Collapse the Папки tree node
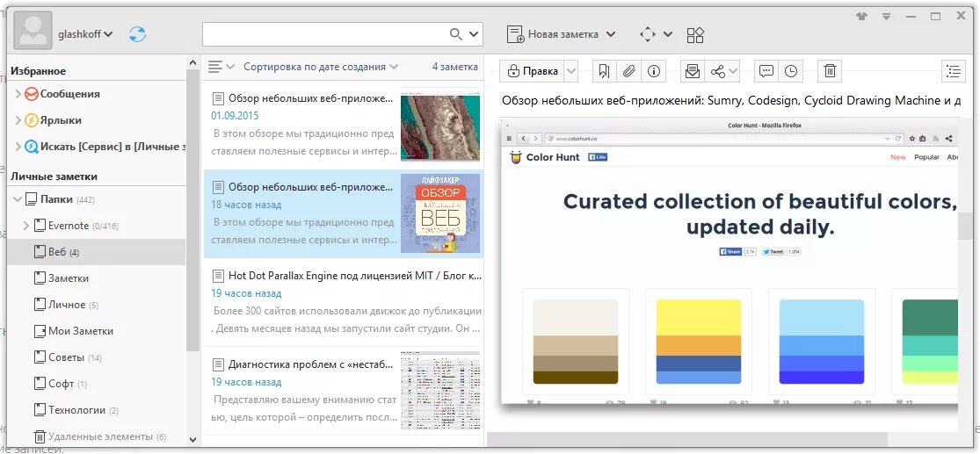980x454 pixels. [18, 200]
